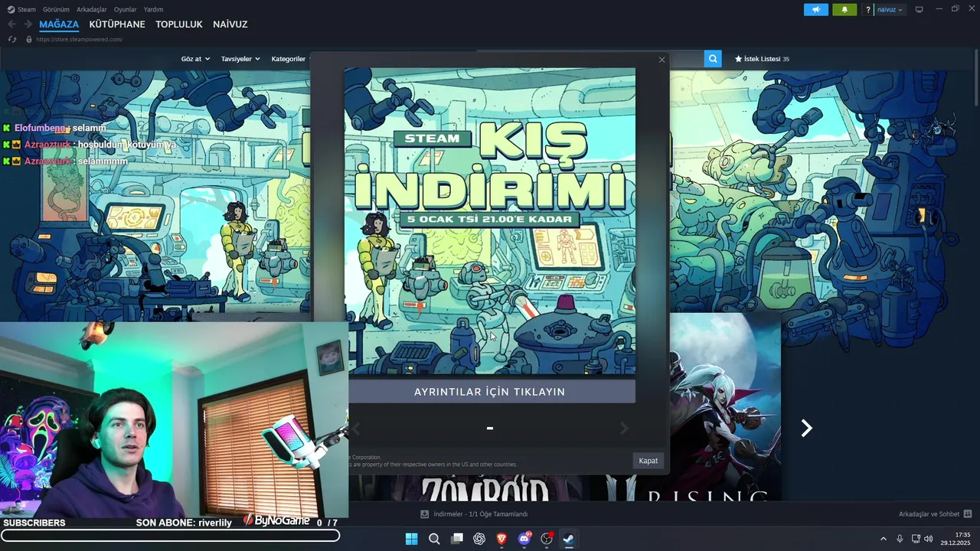Screen dimensions: 980x551
Task: Switch to Big Picture mode icon
Action: click(x=920, y=9)
